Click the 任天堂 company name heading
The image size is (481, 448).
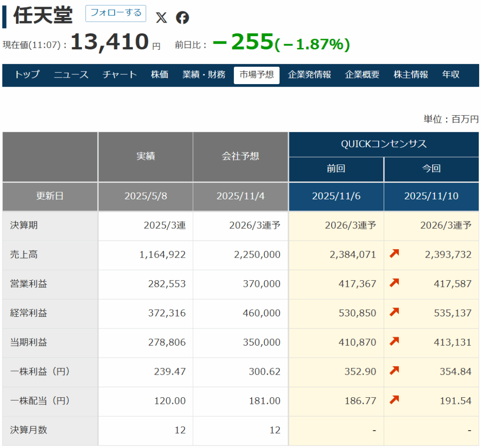pyautogui.click(x=43, y=16)
